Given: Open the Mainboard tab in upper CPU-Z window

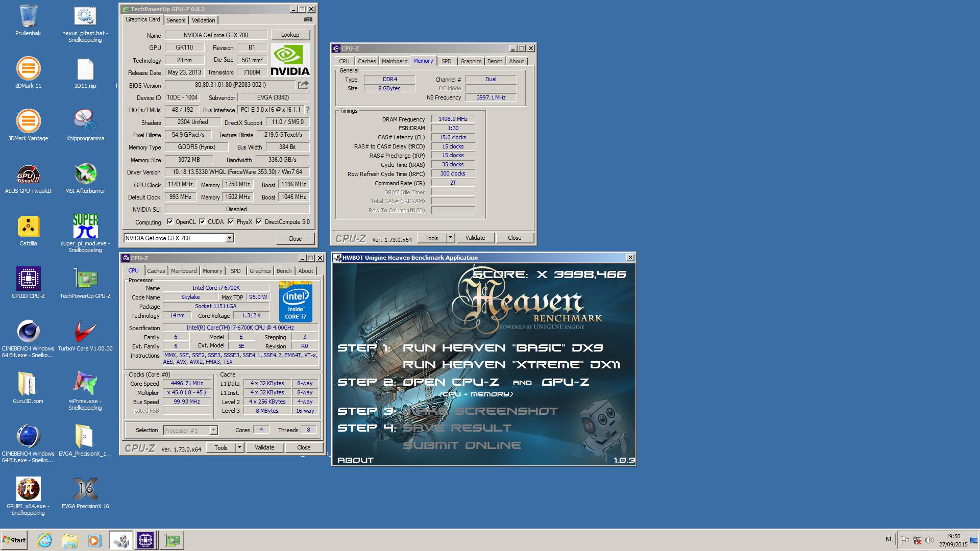Looking at the screenshot, I should click(395, 61).
